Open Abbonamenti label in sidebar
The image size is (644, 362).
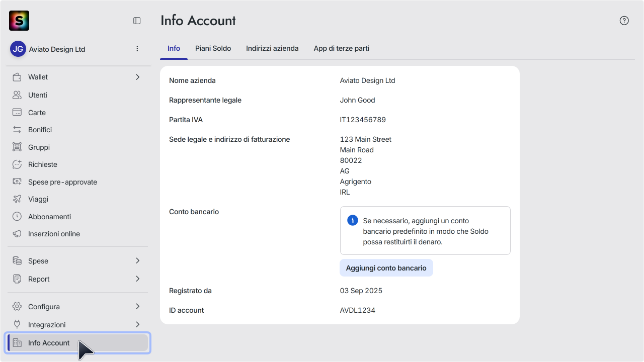49,217
